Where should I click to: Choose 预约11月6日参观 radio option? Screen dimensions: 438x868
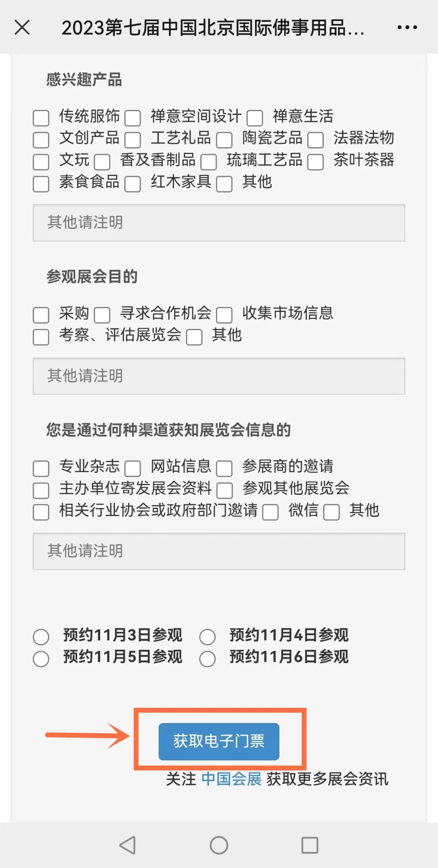pyautogui.click(x=207, y=659)
